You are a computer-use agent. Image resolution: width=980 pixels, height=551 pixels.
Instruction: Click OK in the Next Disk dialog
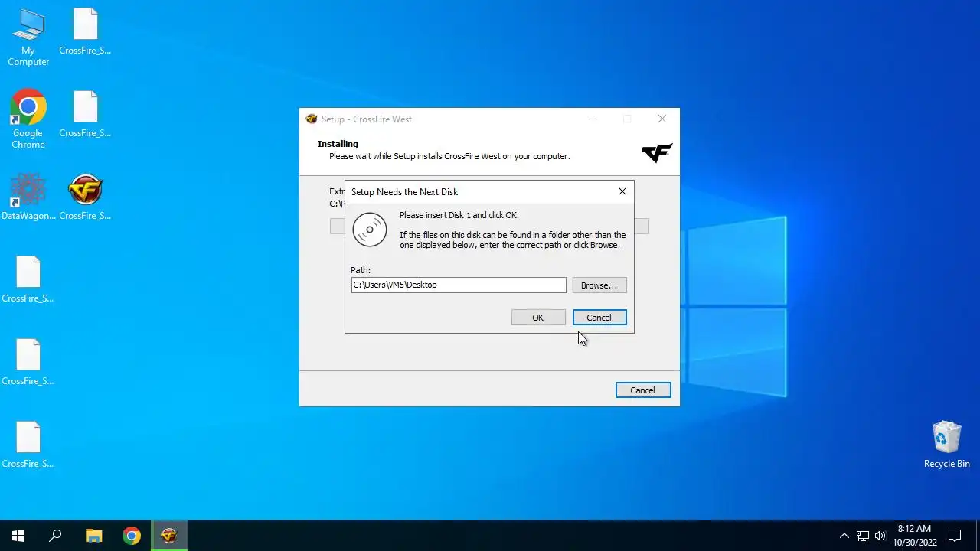point(538,318)
